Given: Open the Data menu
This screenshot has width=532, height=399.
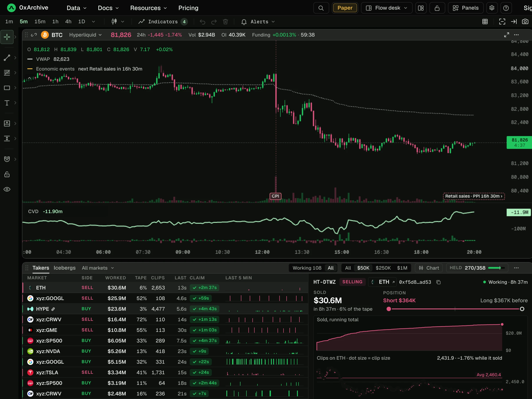Looking at the screenshot, I should tap(76, 8).
